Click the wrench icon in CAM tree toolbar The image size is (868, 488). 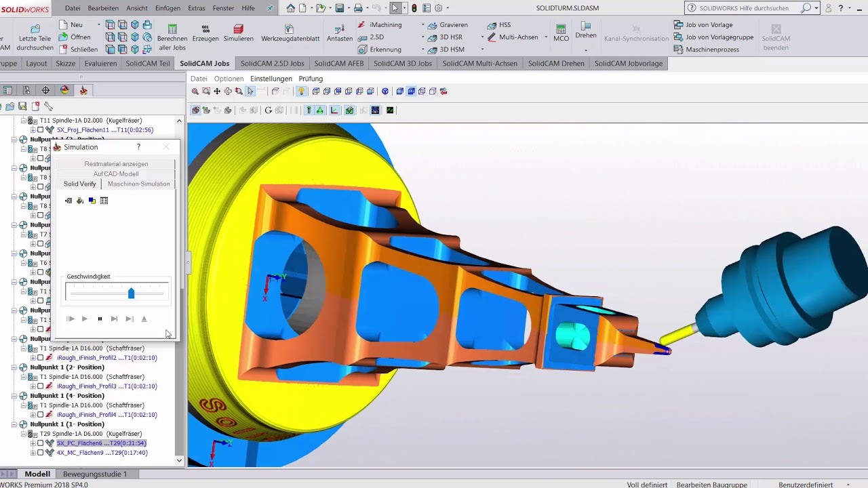pos(48,106)
